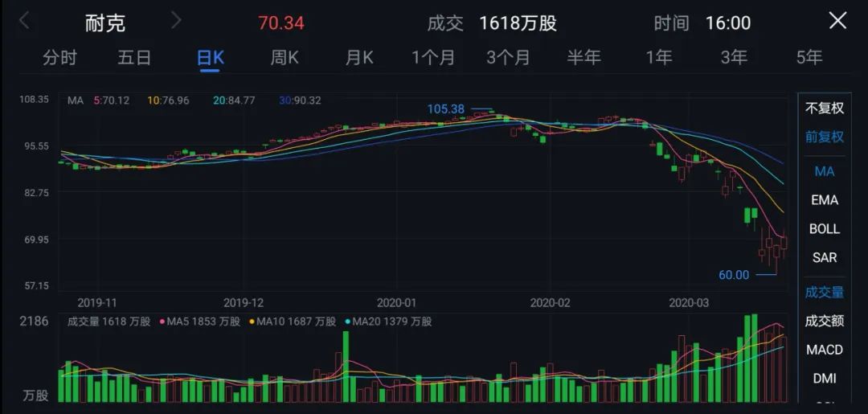Click the 60.00 low price marker
The height and width of the screenshot is (414, 868).
[x=734, y=274]
